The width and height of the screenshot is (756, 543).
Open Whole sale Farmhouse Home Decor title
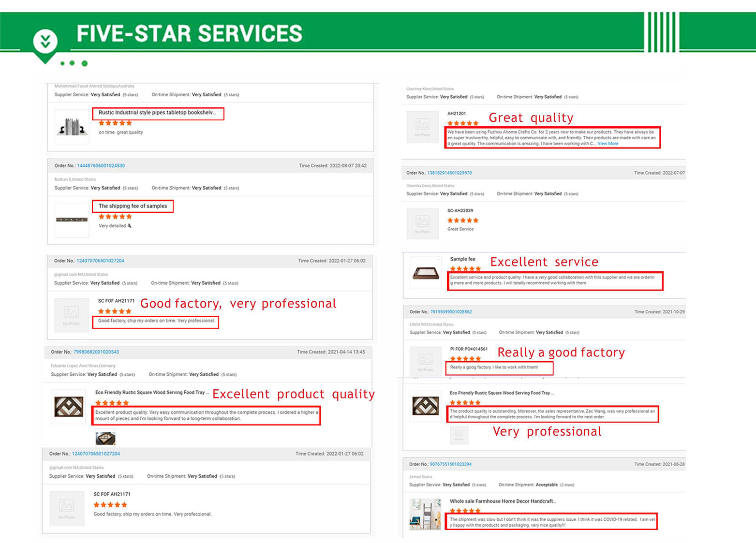pos(503,501)
